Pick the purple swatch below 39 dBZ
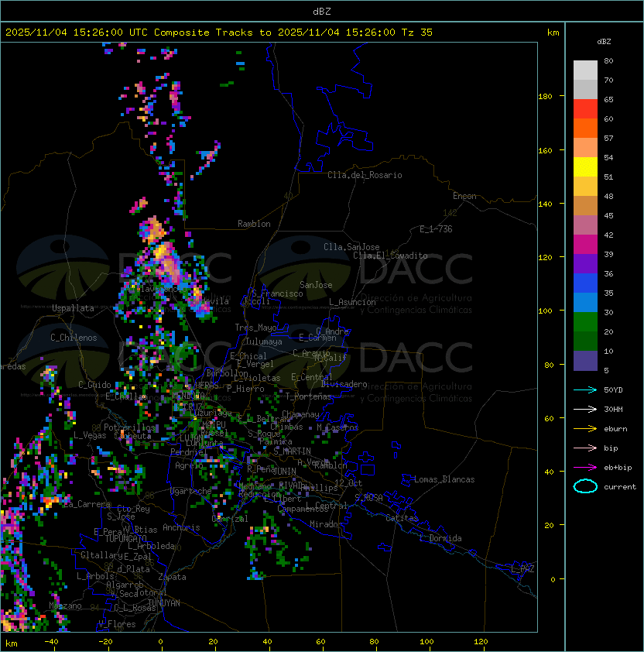The height and width of the screenshot is (652, 644). 585,264
